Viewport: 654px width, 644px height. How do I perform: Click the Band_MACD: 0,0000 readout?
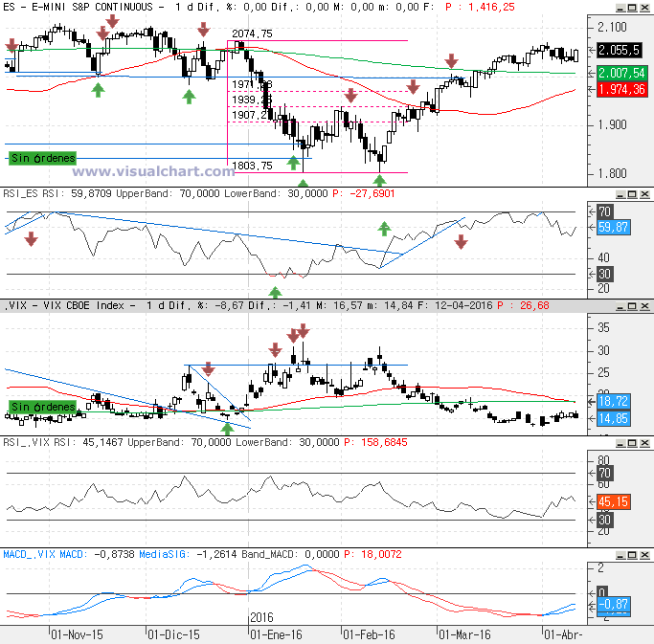tap(290, 554)
